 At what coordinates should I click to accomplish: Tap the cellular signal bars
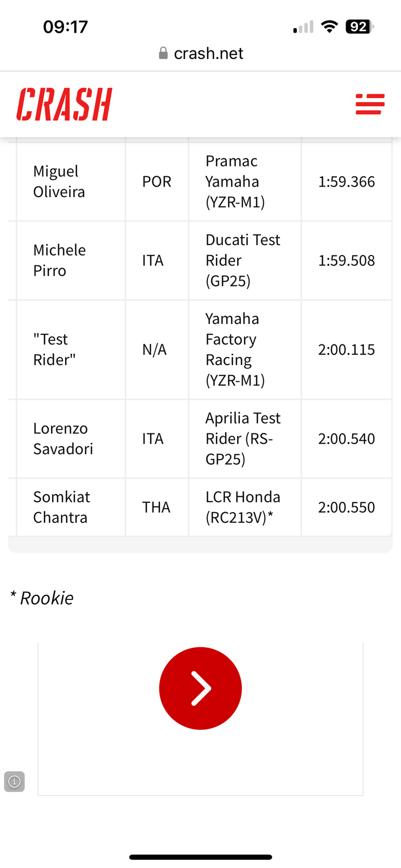pyautogui.click(x=303, y=27)
